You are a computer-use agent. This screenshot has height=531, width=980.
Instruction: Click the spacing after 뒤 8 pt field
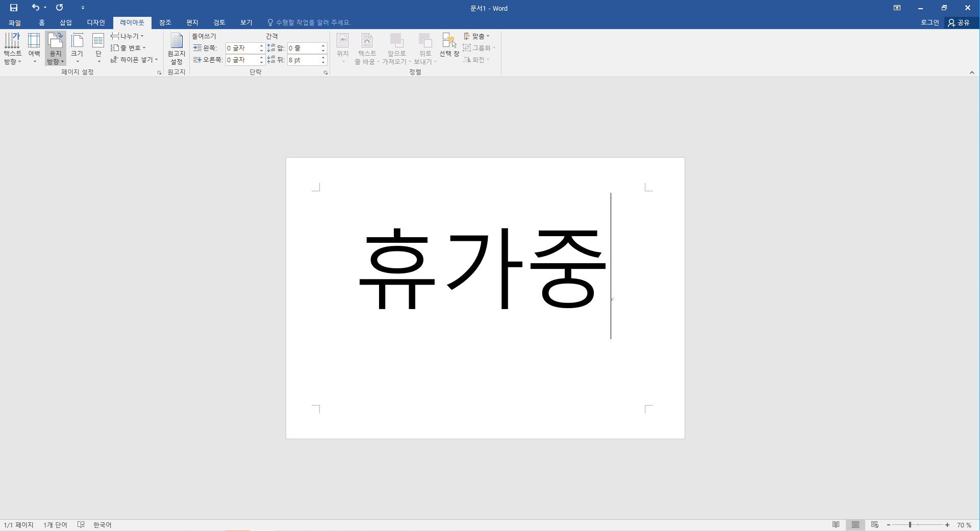(304, 60)
